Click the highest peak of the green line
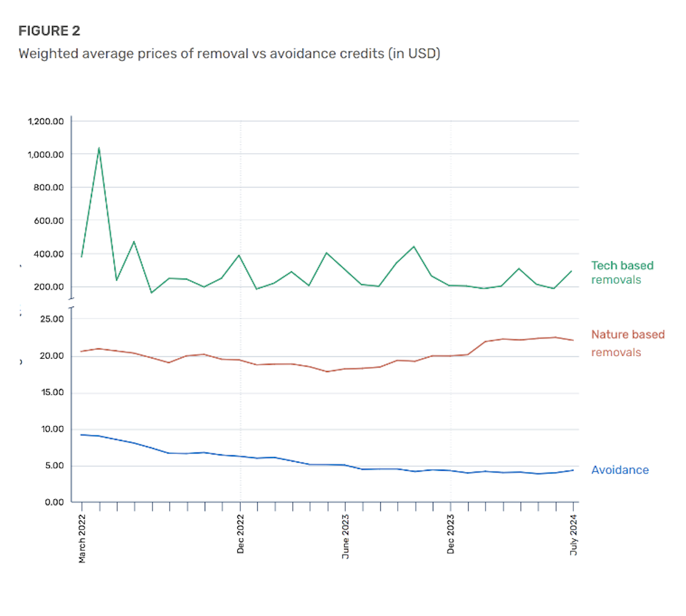This screenshot has width=686, height=616. [99, 148]
